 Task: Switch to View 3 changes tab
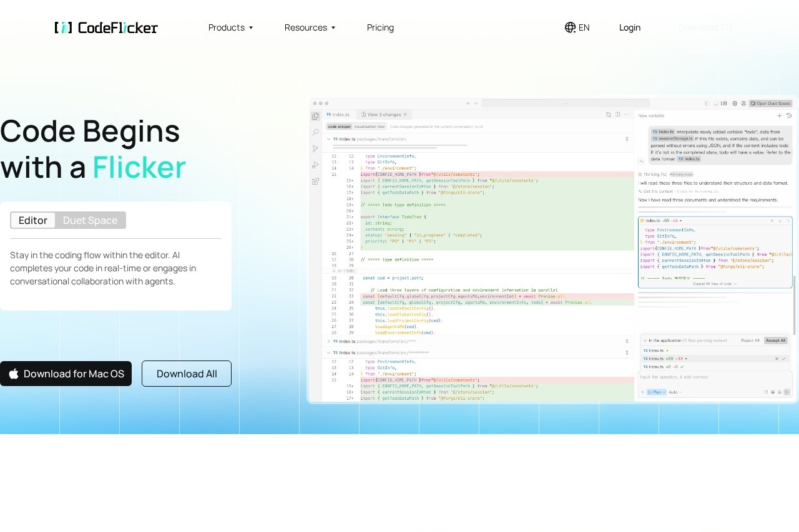tap(384, 115)
